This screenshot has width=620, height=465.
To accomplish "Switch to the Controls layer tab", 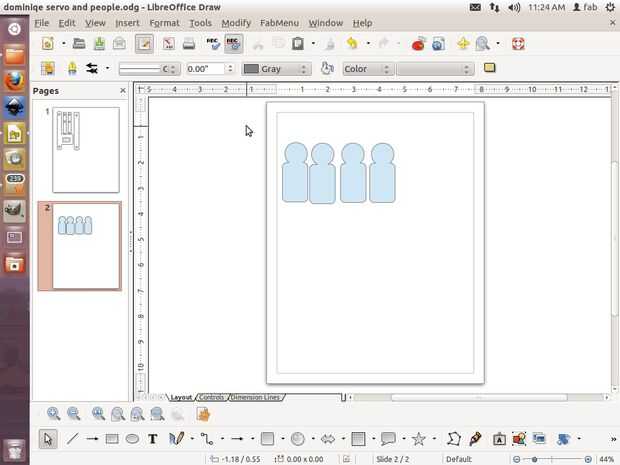I will click(x=211, y=397).
